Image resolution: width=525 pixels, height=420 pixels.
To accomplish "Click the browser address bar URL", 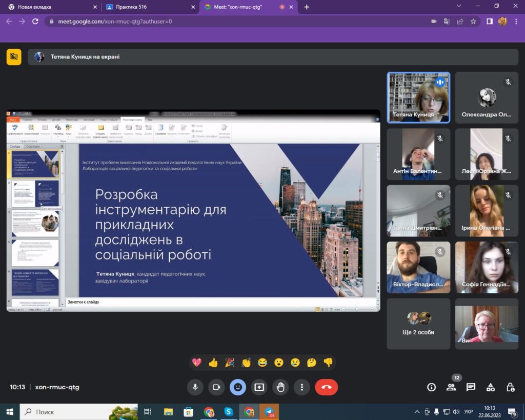I will pos(115,22).
